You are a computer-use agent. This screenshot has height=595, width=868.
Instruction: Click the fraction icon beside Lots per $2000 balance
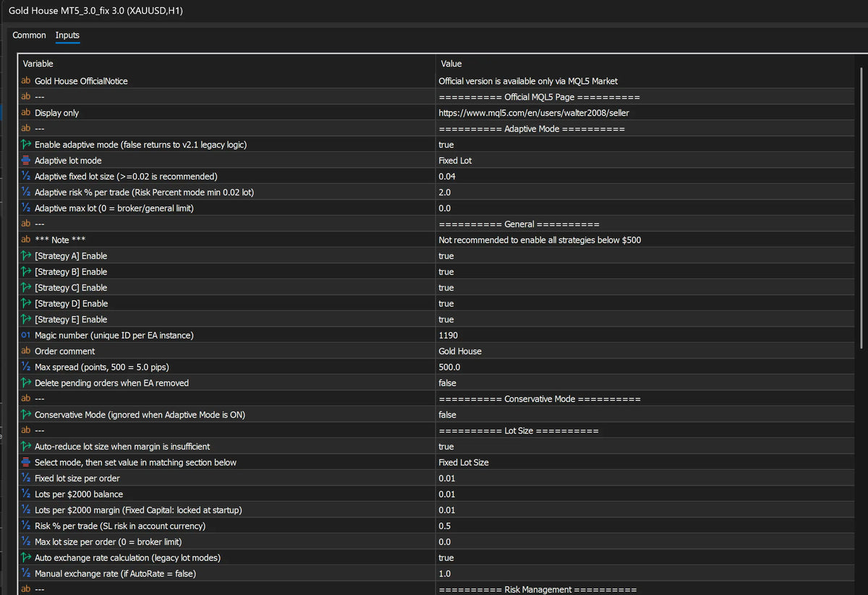(26, 495)
